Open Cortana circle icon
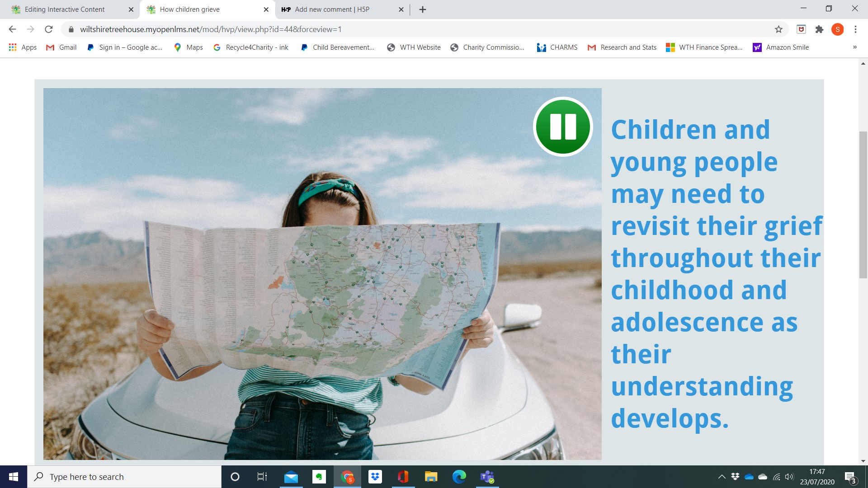868x488 pixels. [x=235, y=477]
